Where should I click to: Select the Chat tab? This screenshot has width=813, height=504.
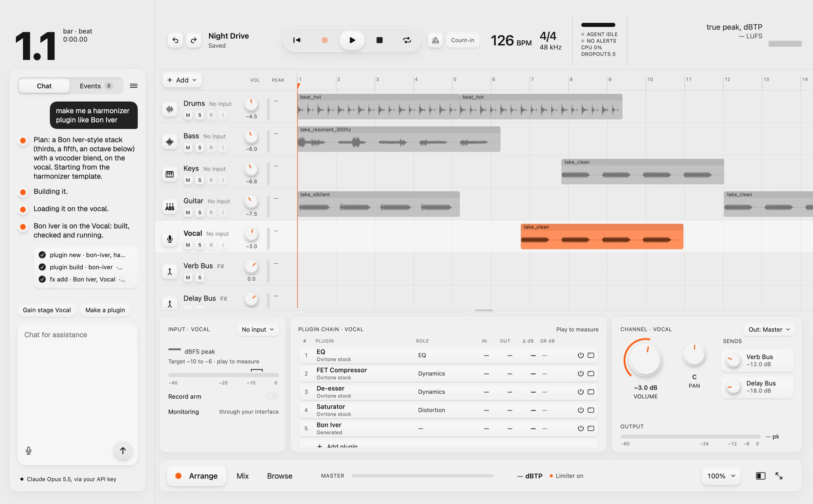click(44, 86)
